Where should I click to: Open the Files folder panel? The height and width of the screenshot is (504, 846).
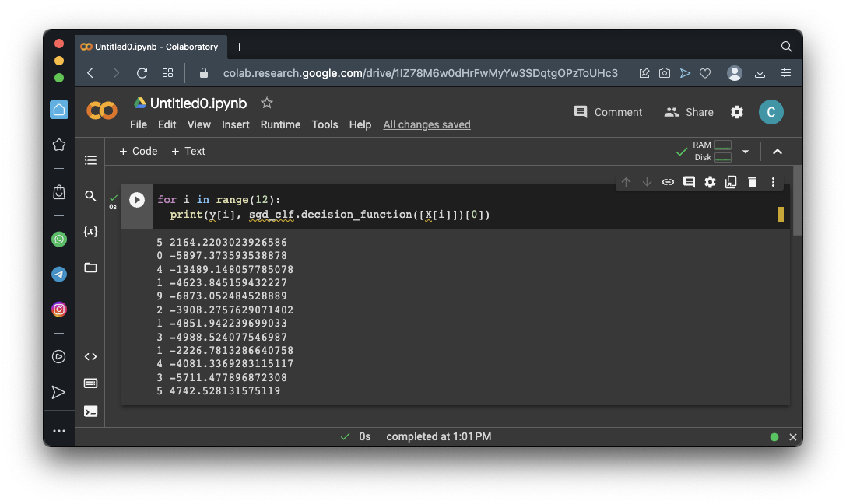[x=91, y=268]
